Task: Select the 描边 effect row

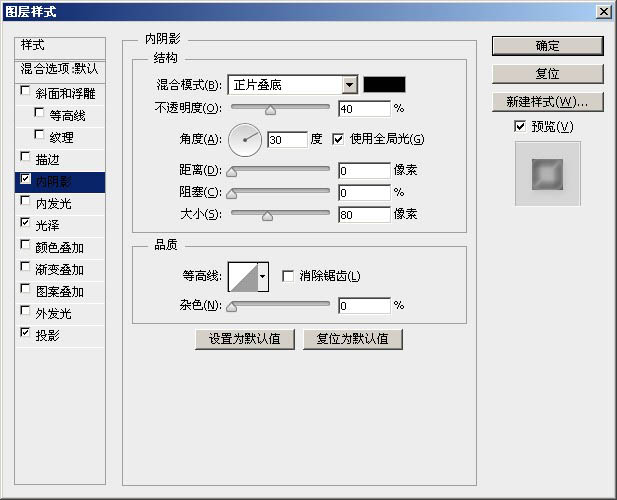Action: click(x=60, y=160)
